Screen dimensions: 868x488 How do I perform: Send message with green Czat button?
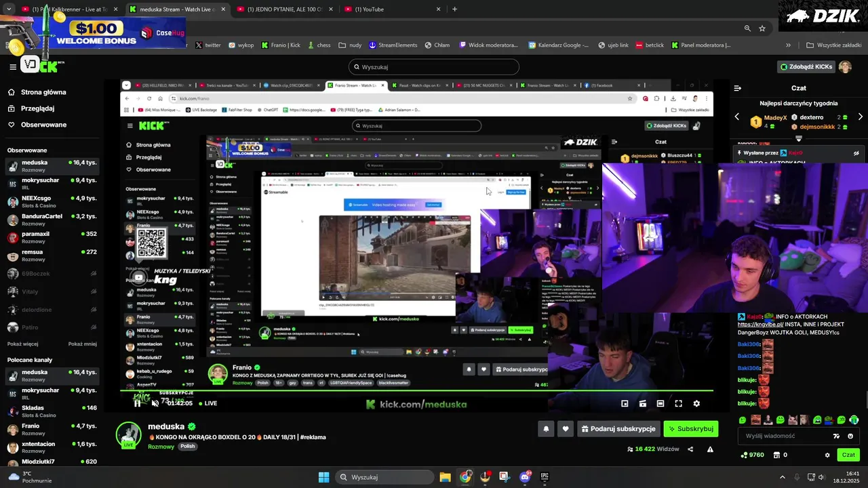click(848, 455)
